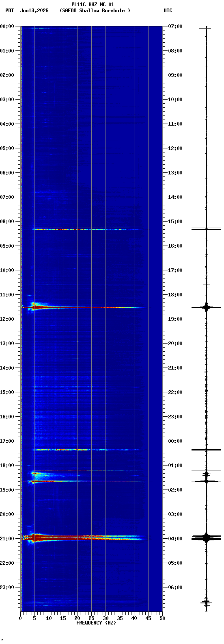Click the 05:00 label on UTC axis
Viewport: 224px width, 644px height.
pos(175,563)
